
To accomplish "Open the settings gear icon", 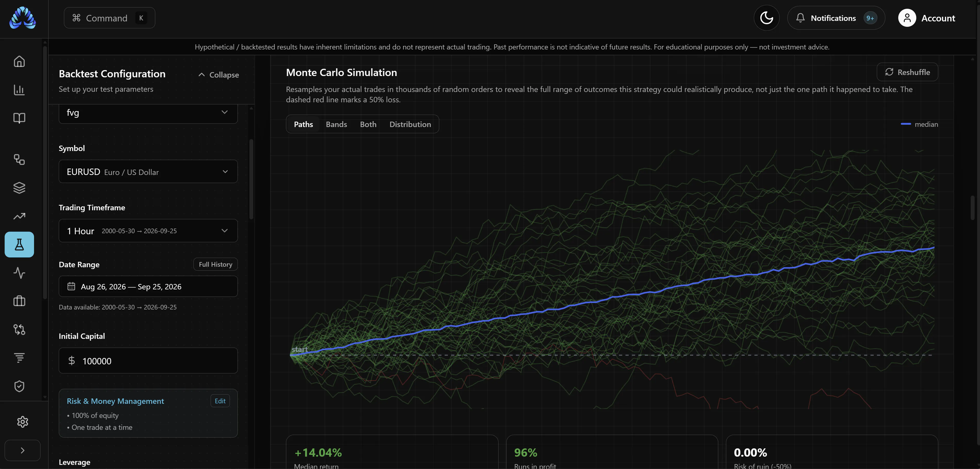I will coord(22,422).
